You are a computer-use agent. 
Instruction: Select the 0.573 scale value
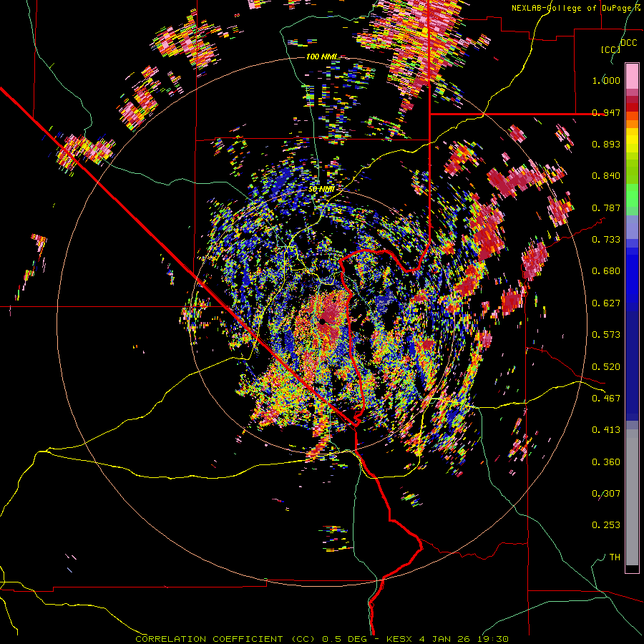(606, 335)
